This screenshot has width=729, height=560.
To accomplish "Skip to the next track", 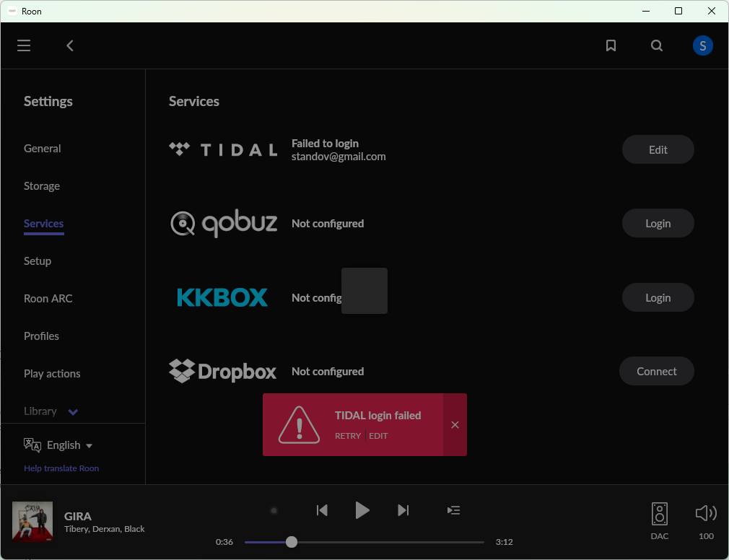I will (403, 510).
